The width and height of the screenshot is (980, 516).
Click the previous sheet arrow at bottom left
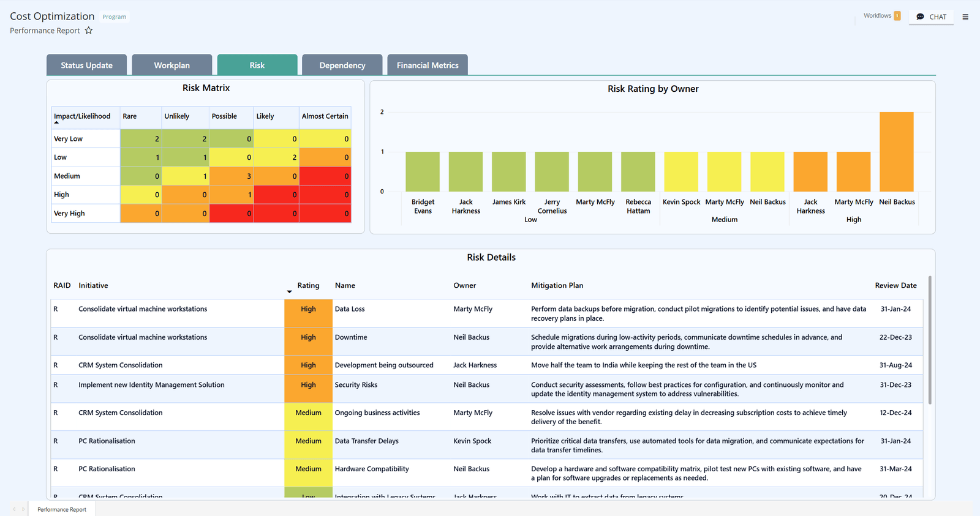[14, 509]
